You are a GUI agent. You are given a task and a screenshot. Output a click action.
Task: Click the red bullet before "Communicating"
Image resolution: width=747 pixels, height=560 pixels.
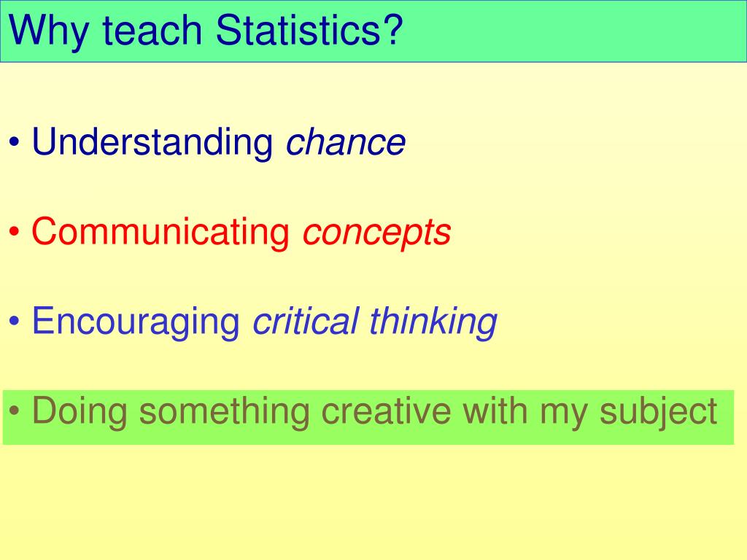click(15, 231)
